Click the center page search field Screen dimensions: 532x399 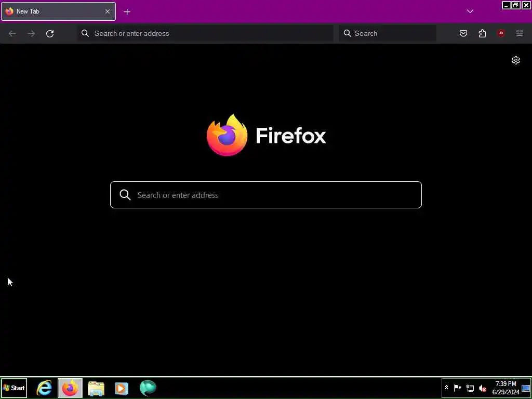(x=266, y=195)
